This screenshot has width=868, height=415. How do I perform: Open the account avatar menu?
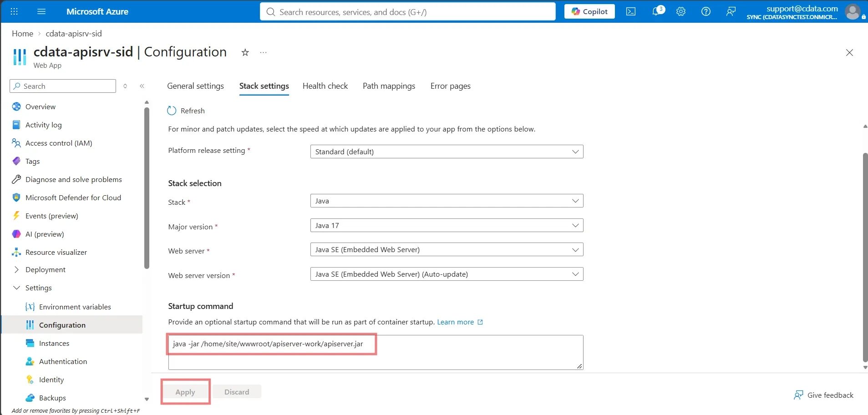(x=853, y=11)
